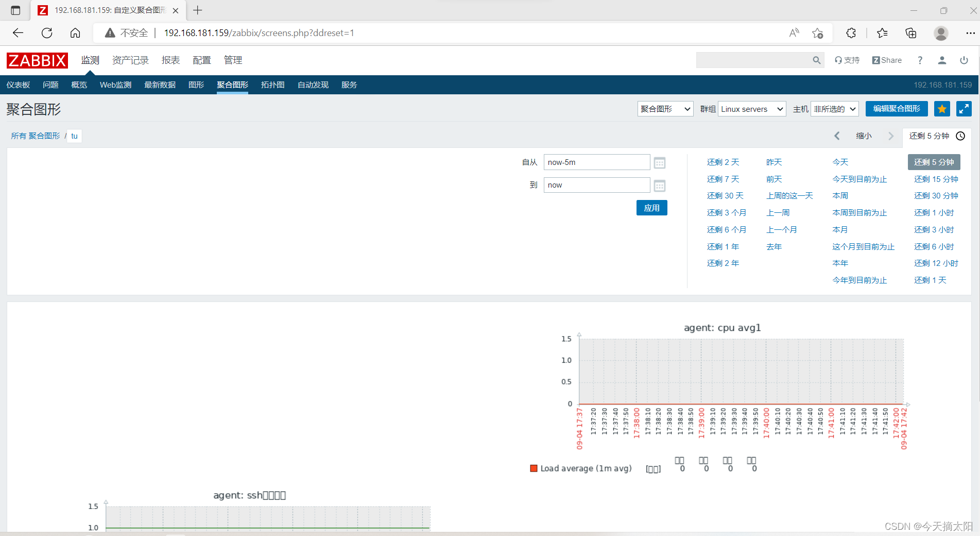Viewport: 980px width, 536px height.
Task: Open the 主机 host dropdown
Action: (835, 109)
